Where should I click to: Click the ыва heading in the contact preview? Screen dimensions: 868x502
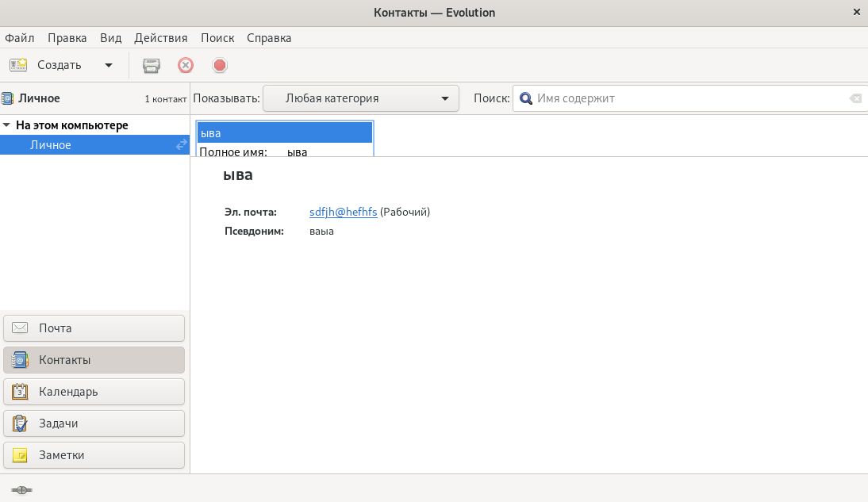tap(238, 175)
